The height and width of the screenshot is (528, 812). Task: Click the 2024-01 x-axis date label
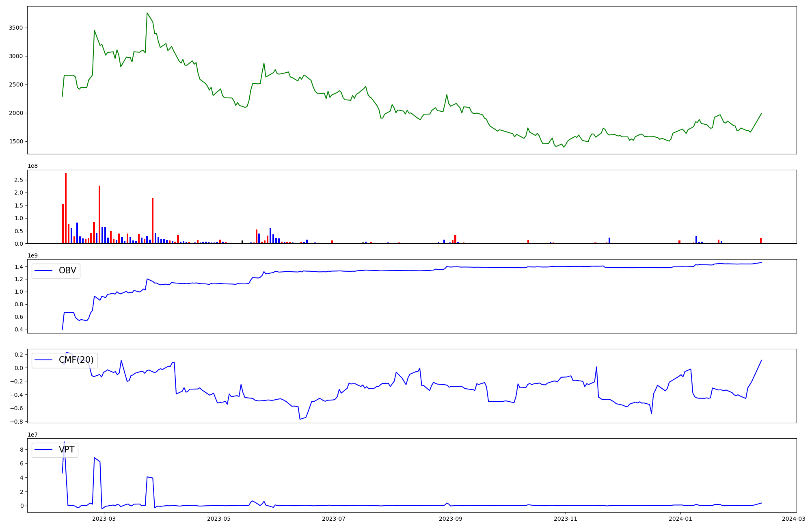click(680, 519)
